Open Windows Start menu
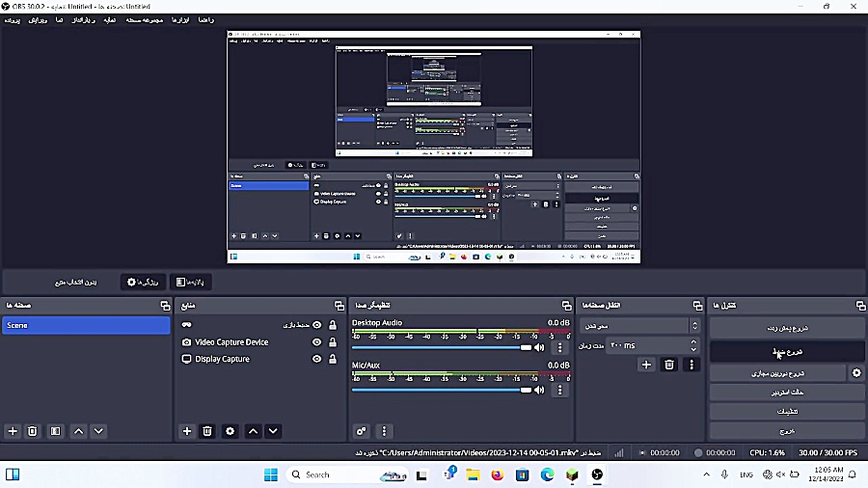This screenshot has height=488, width=868. [271, 474]
